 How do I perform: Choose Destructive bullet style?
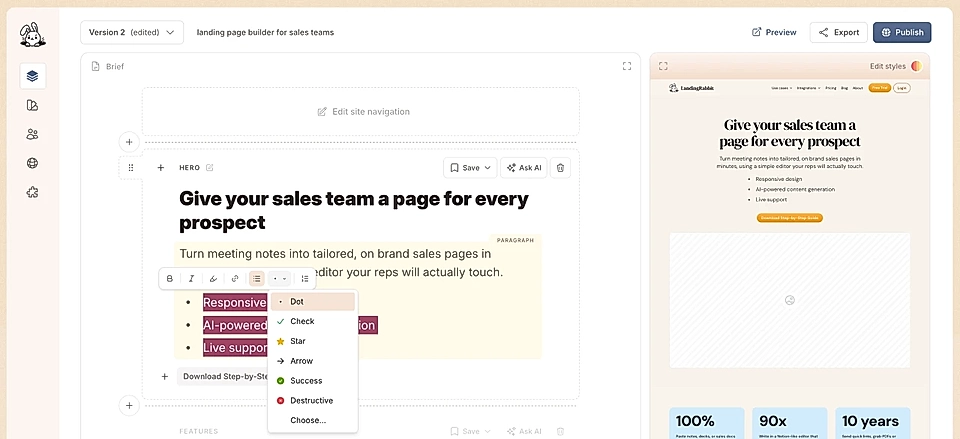[313, 400]
